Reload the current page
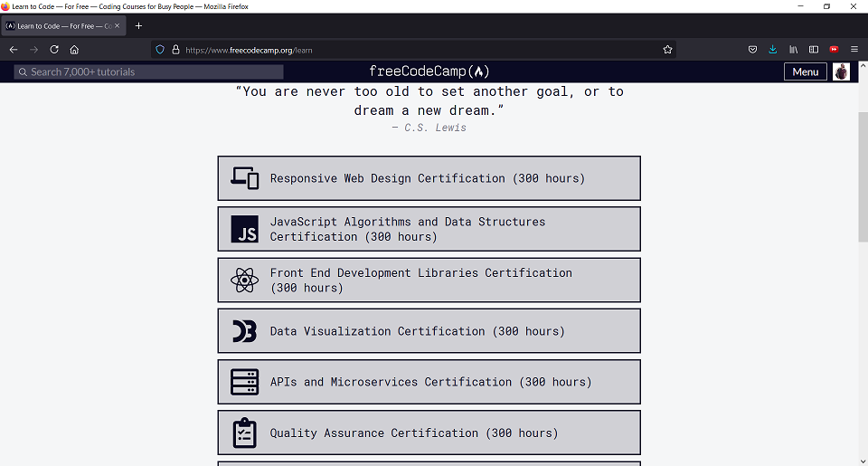 pos(54,50)
